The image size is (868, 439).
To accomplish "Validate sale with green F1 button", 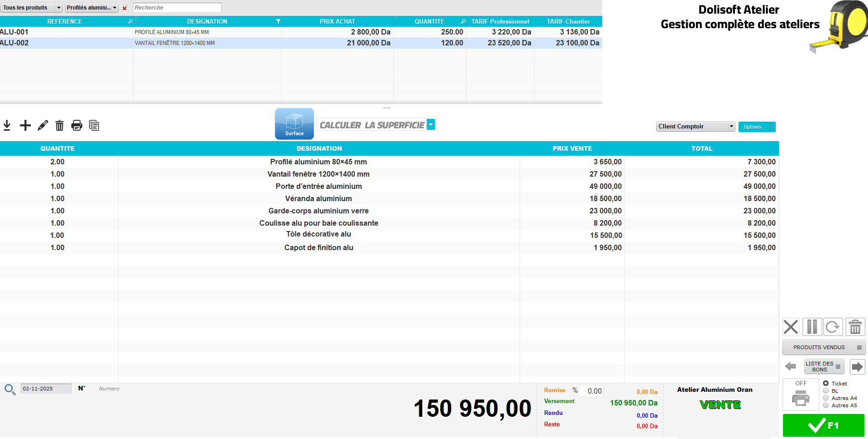I will tap(823, 425).
